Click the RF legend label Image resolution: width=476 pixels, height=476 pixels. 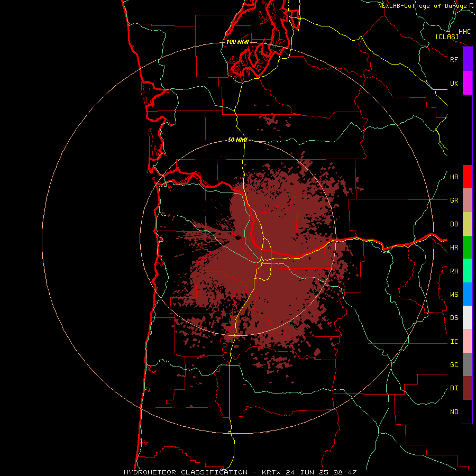pyautogui.click(x=454, y=59)
